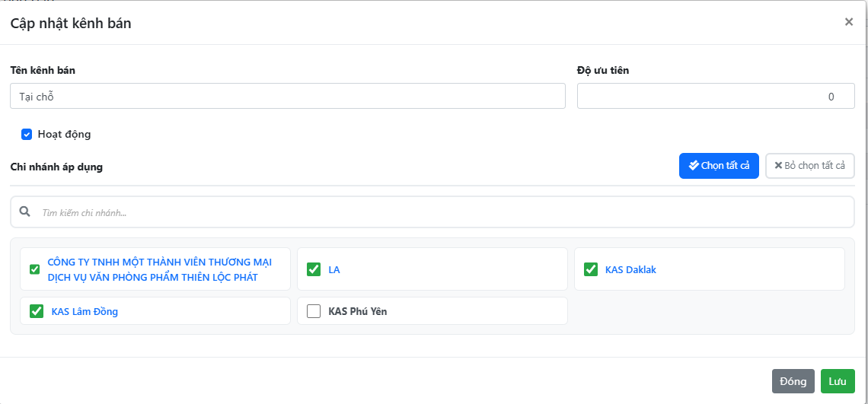Screen dimensions: 868x404
Task: Uncheck the Thiên Lộc Phát company checkbox
Action: [34, 269]
